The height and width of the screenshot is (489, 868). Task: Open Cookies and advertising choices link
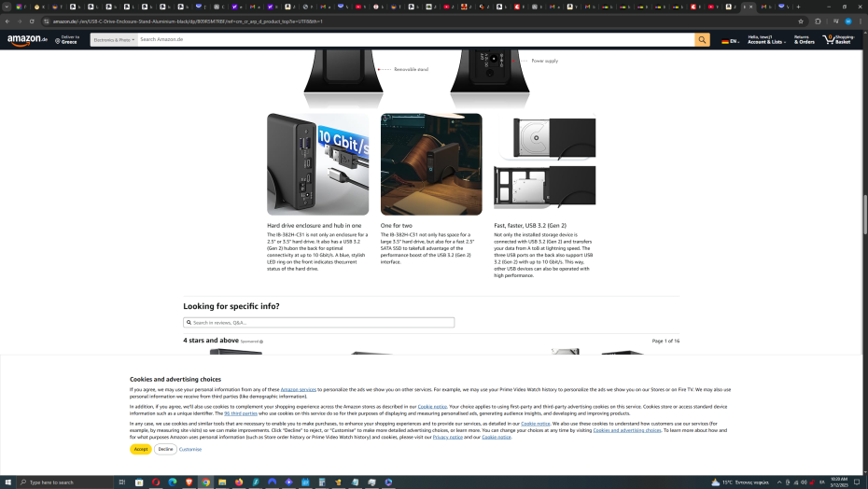[626, 430]
